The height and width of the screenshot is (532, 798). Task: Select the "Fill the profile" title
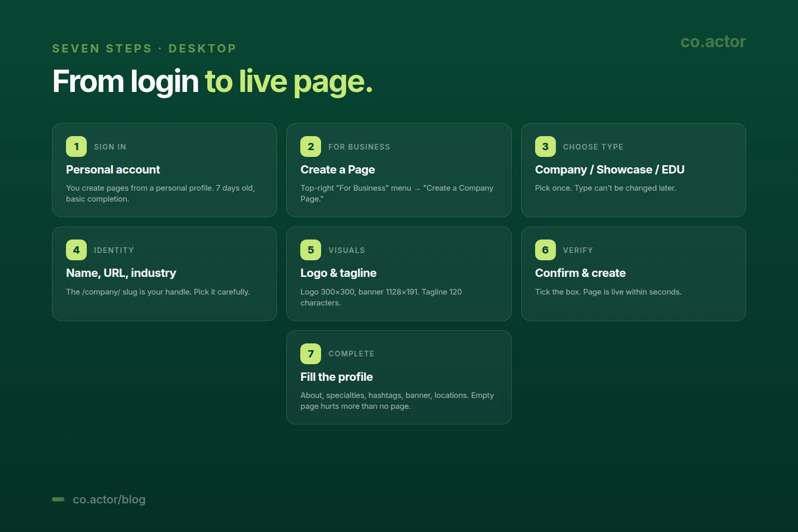337,377
